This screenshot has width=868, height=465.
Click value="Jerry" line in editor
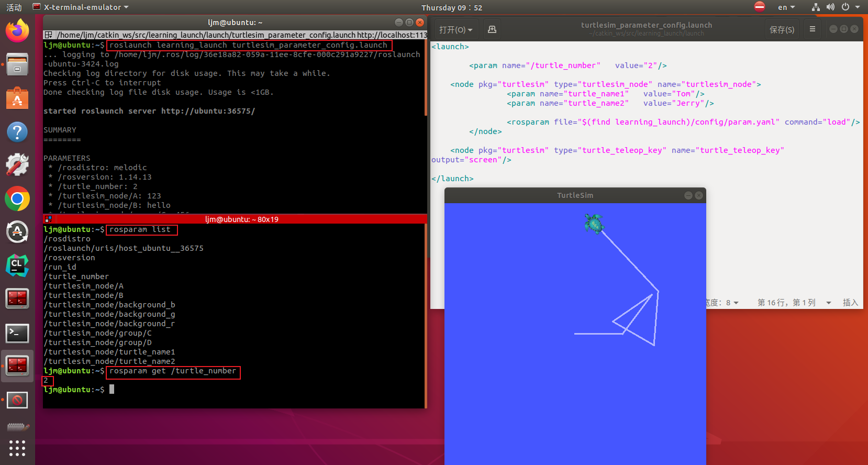point(610,103)
